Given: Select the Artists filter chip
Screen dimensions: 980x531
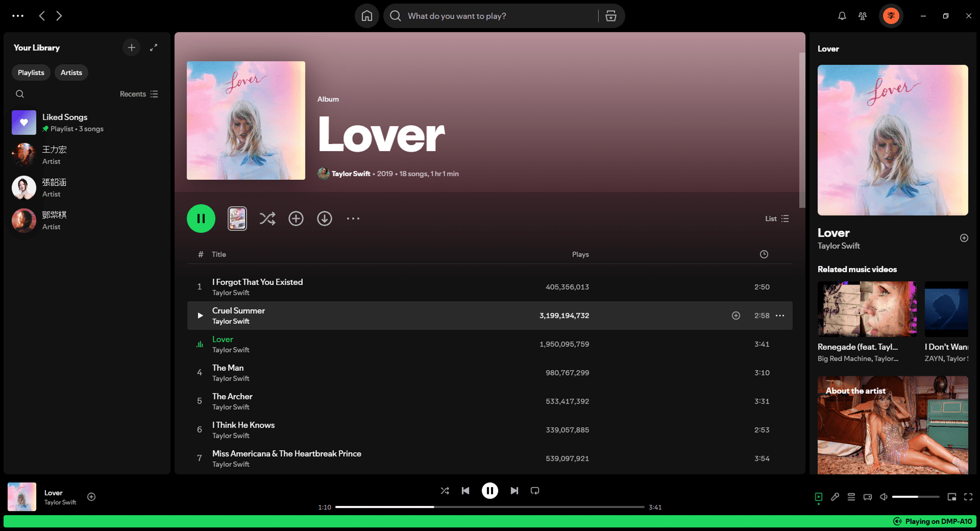Looking at the screenshot, I should pos(71,73).
